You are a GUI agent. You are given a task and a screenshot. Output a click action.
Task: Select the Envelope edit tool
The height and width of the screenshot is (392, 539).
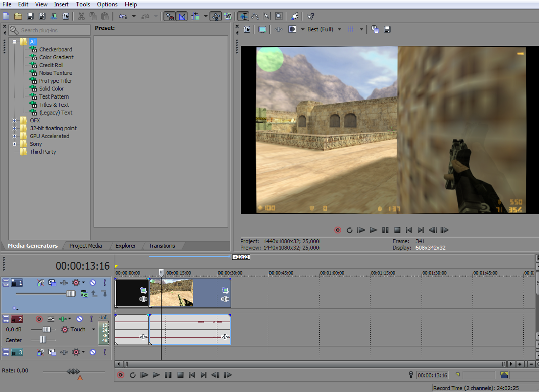255,16
